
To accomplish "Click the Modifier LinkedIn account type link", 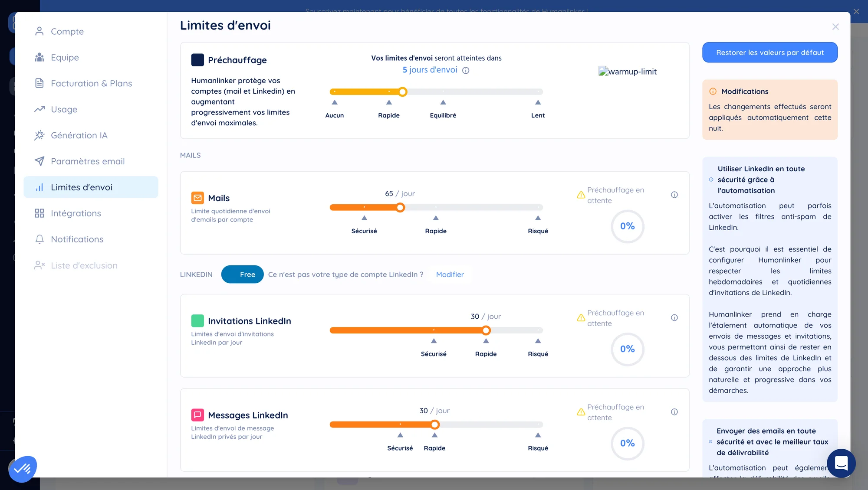I will pos(450,274).
